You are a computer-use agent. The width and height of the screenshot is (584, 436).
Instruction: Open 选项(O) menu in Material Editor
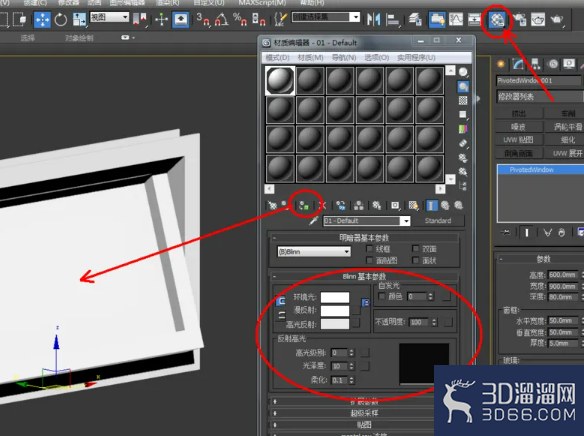point(377,58)
